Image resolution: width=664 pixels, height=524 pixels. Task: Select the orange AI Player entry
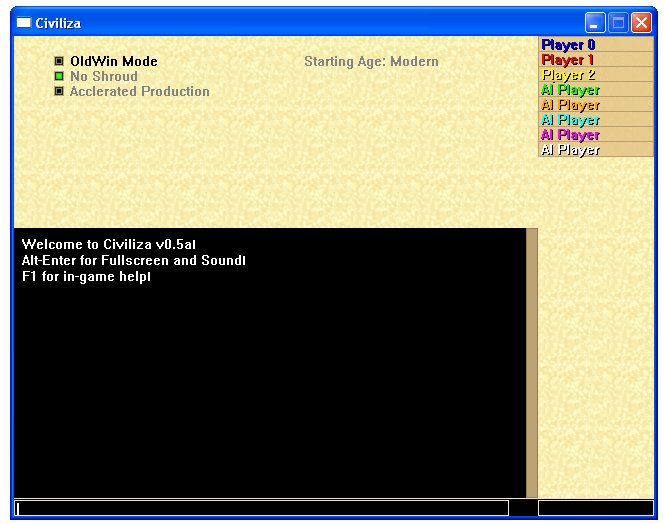coord(595,105)
